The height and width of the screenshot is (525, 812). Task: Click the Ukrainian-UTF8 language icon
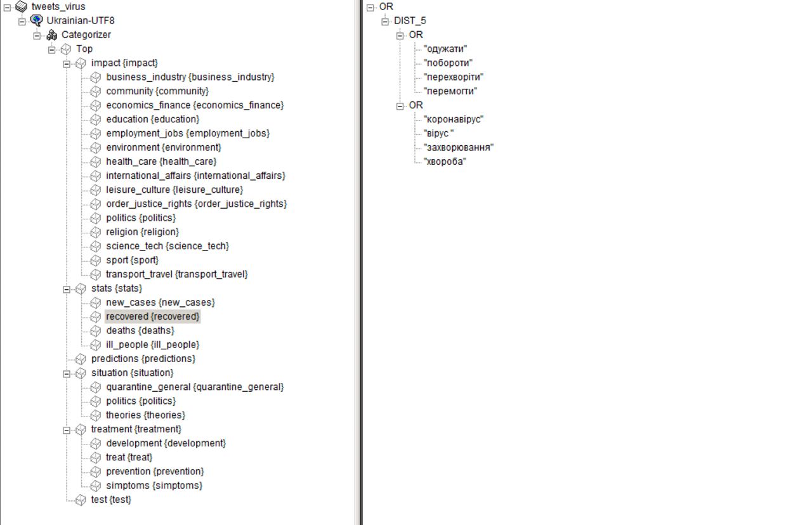tap(36, 21)
